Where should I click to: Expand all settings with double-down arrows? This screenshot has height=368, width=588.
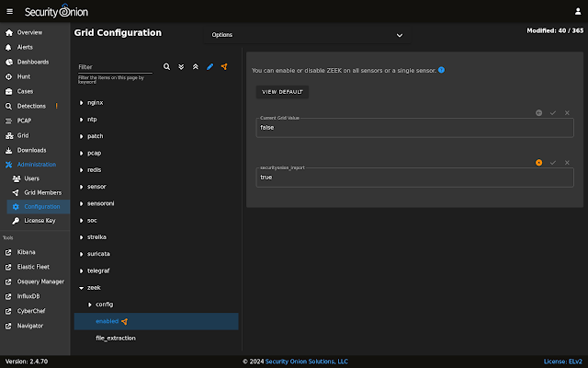[181, 66]
